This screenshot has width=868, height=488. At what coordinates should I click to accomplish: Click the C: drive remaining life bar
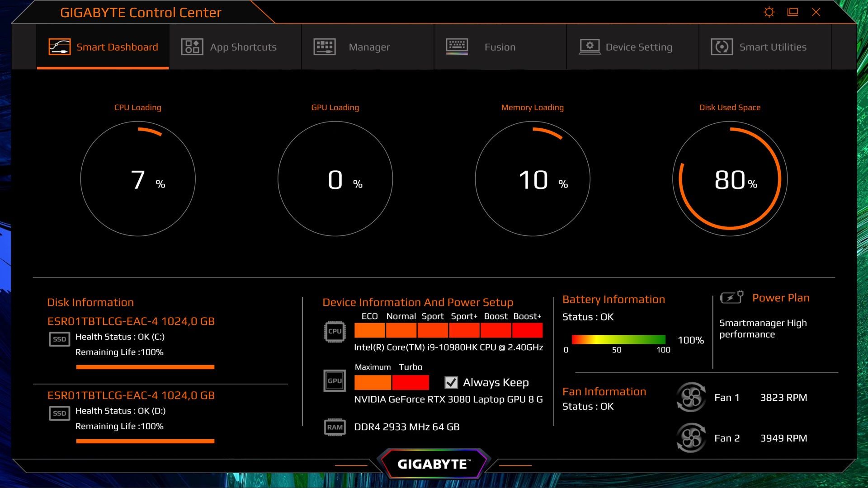point(145,367)
